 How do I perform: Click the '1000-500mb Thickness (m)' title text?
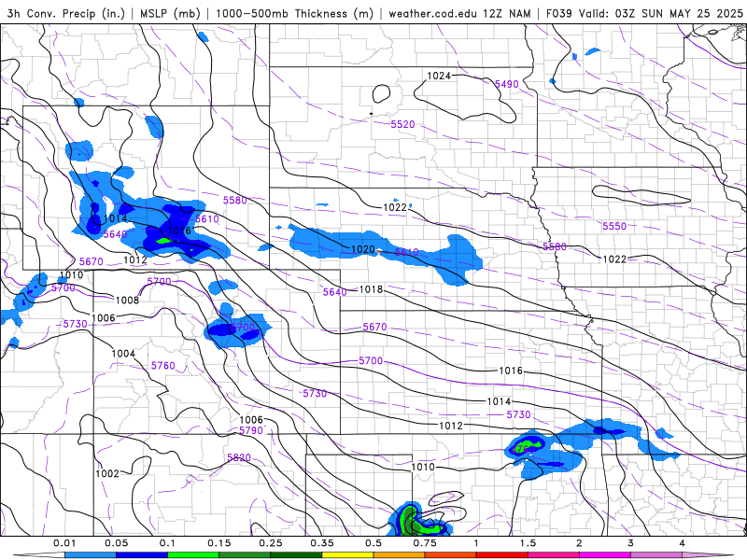(x=294, y=13)
